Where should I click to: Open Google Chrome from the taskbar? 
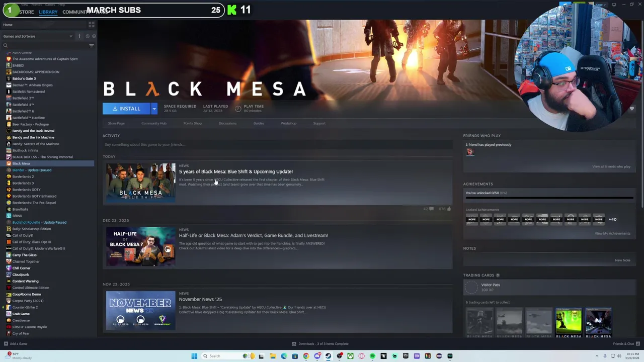306,356
